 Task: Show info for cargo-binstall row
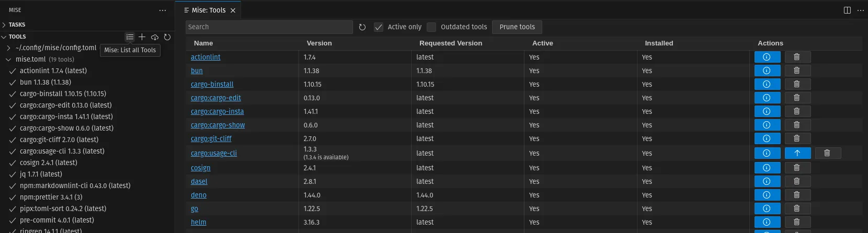767,84
